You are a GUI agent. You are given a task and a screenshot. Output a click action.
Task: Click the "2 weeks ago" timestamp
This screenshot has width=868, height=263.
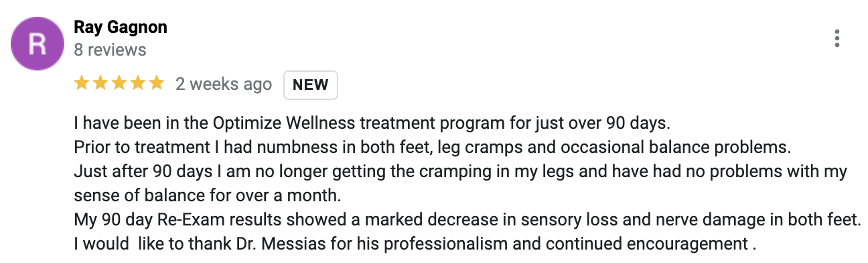coord(224,85)
